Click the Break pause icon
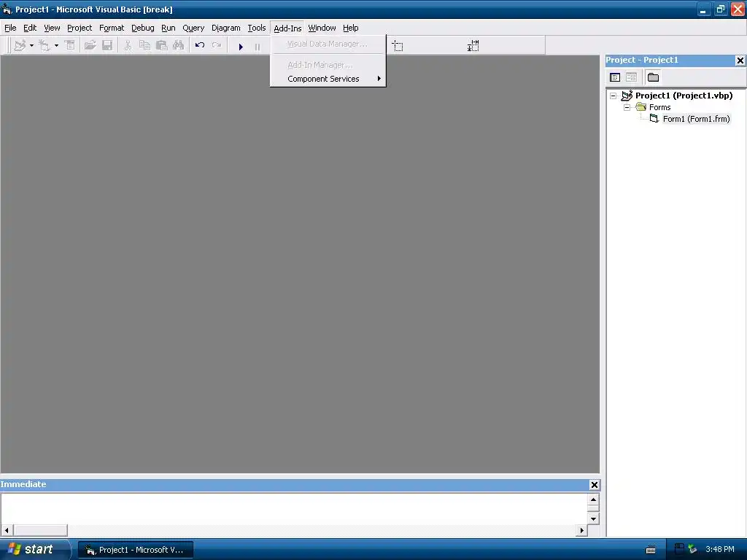Image resolution: width=747 pixels, height=560 pixels. (x=258, y=47)
